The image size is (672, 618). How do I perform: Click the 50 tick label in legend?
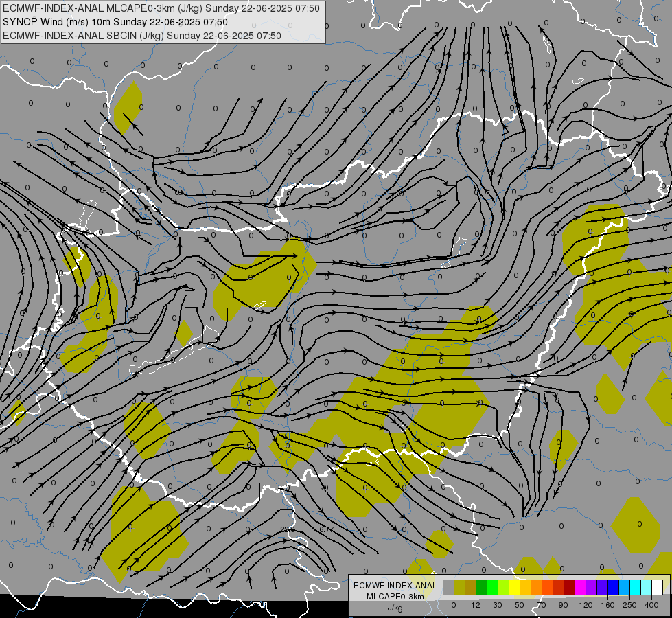520,605
